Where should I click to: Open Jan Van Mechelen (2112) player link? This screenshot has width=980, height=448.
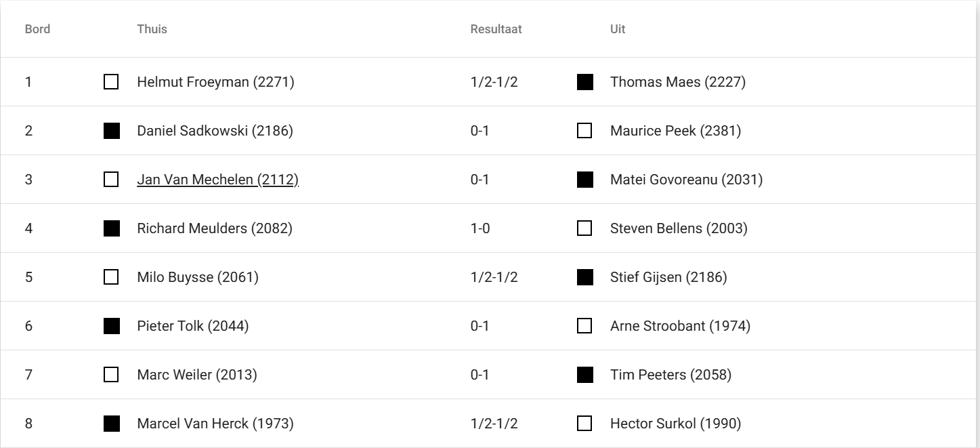pyautogui.click(x=217, y=180)
